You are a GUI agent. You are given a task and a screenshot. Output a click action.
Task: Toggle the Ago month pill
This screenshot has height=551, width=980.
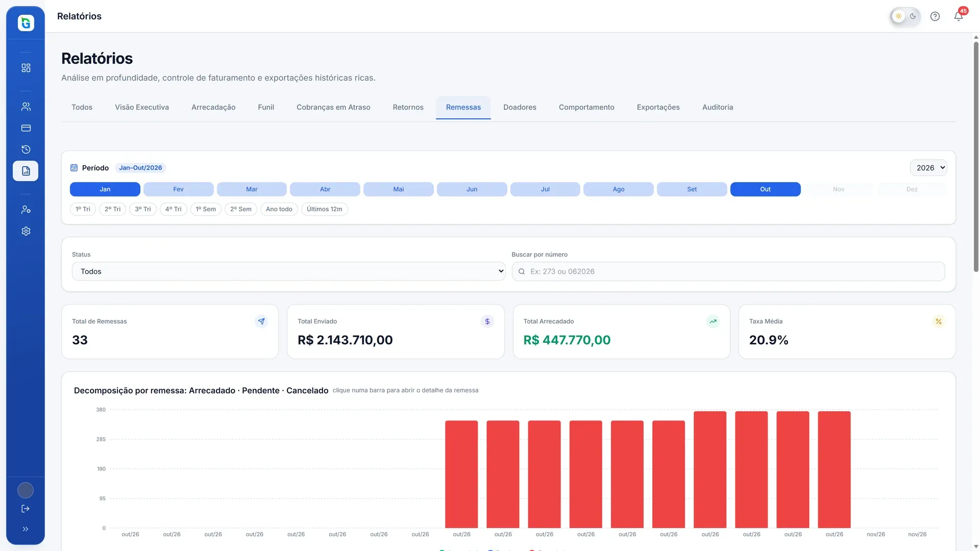pyautogui.click(x=619, y=189)
